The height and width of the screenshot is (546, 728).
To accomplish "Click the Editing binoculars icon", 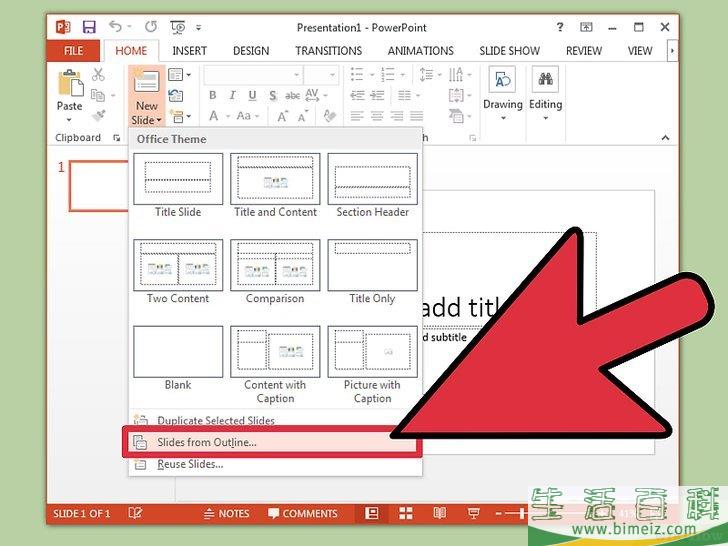I will (545, 79).
